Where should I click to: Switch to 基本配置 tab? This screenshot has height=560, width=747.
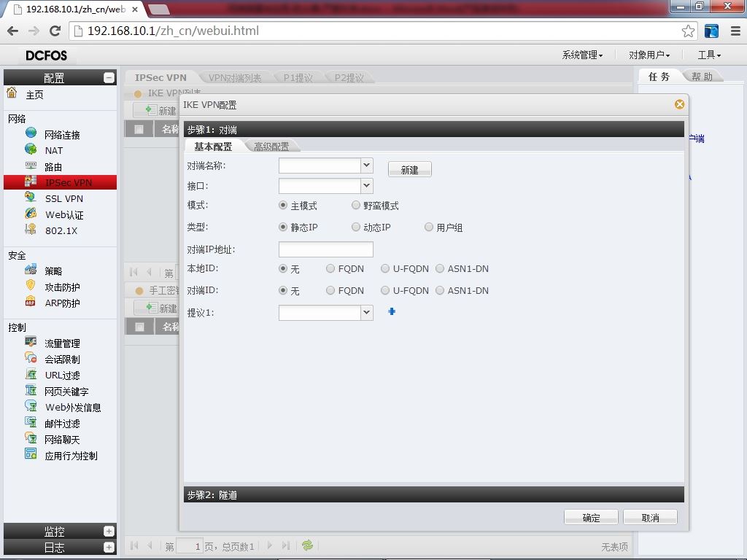[x=213, y=147]
